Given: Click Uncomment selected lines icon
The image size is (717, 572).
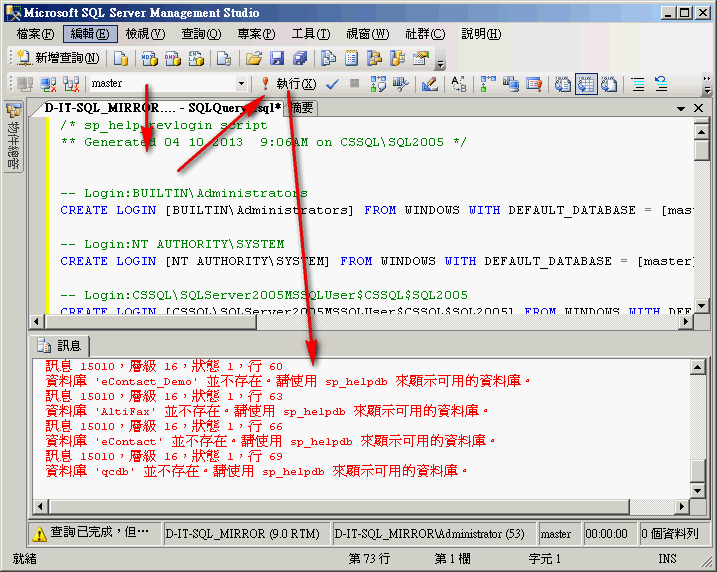Looking at the screenshot, I should [x=661, y=84].
